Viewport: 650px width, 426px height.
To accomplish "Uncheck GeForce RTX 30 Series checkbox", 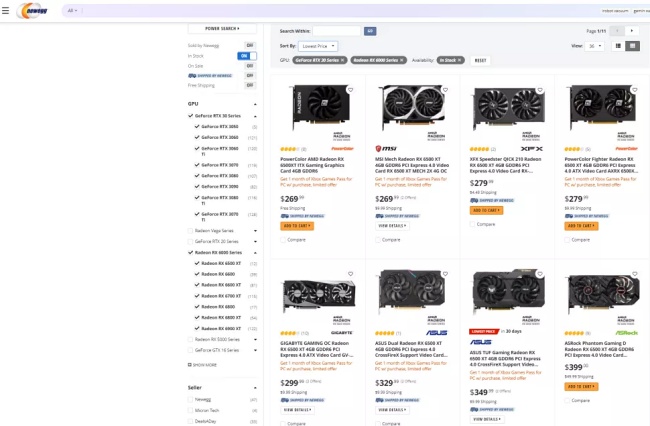I will 191,116.
